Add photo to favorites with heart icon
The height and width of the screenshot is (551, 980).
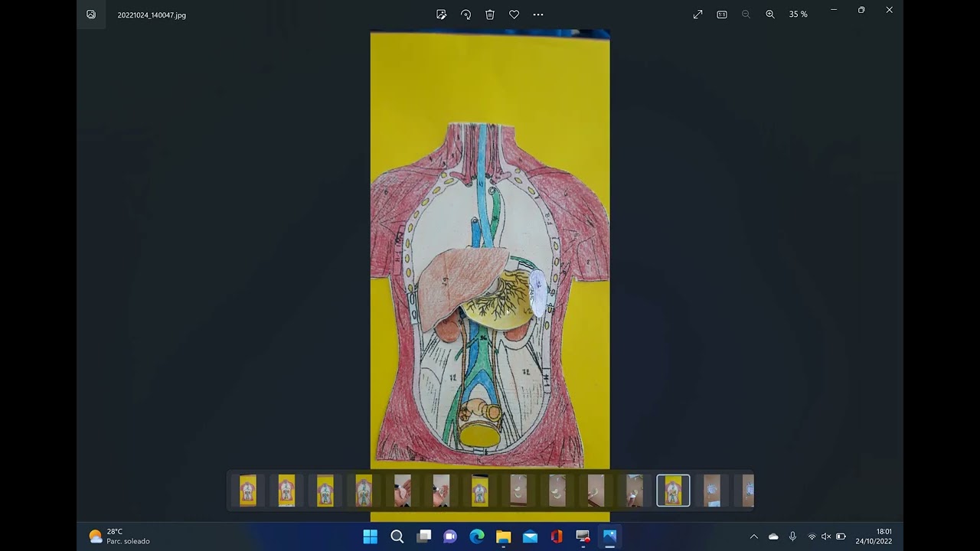[514, 15]
